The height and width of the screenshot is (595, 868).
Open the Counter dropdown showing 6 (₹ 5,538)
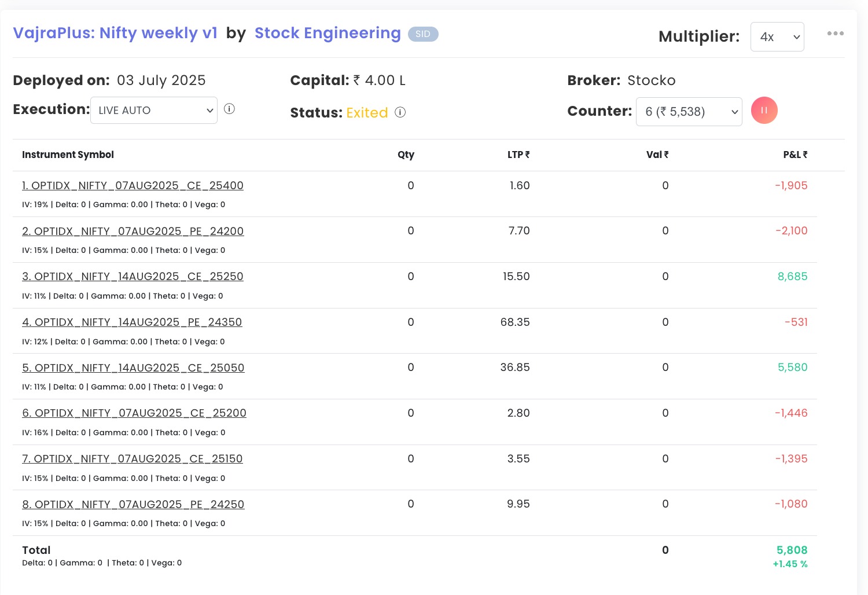pyautogui.click(x=689, y=112)
